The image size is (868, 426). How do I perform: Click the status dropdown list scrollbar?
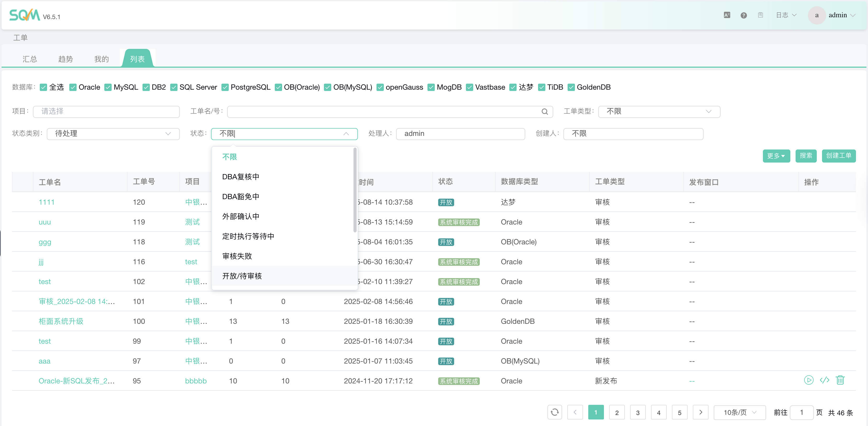point(355,190)
